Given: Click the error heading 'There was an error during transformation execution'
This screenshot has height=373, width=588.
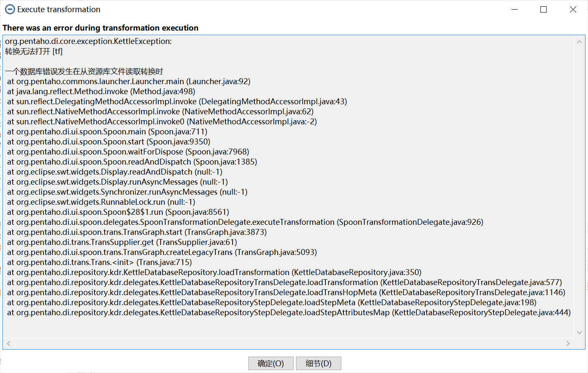Looking at the screenshot, I should 100,28.
